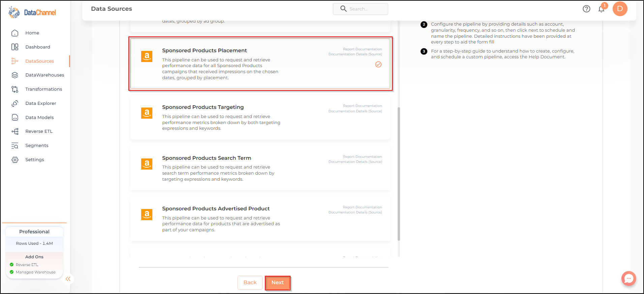Go to the Data Explorer menu item
Viewport: 644px width, 294px height.
coord(41,104)
